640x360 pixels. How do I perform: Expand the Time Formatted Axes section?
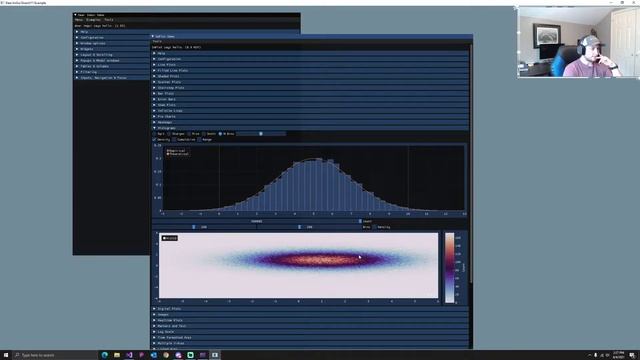click(311, 338)
